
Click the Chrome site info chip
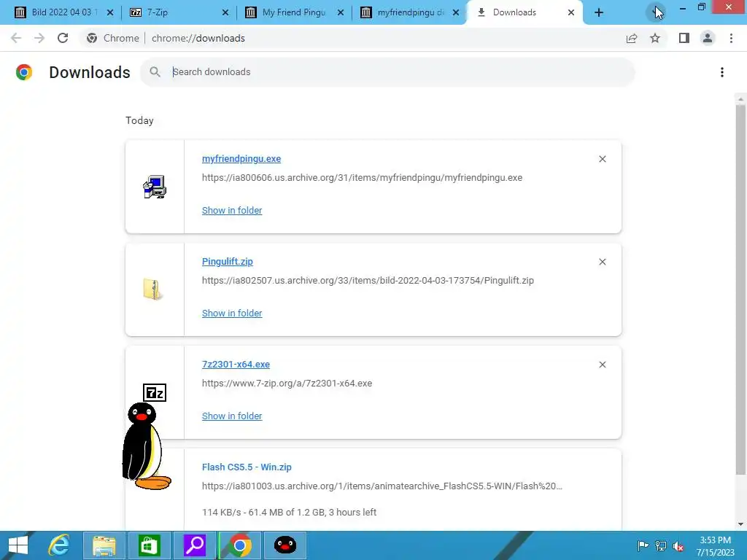pos(113,38)
